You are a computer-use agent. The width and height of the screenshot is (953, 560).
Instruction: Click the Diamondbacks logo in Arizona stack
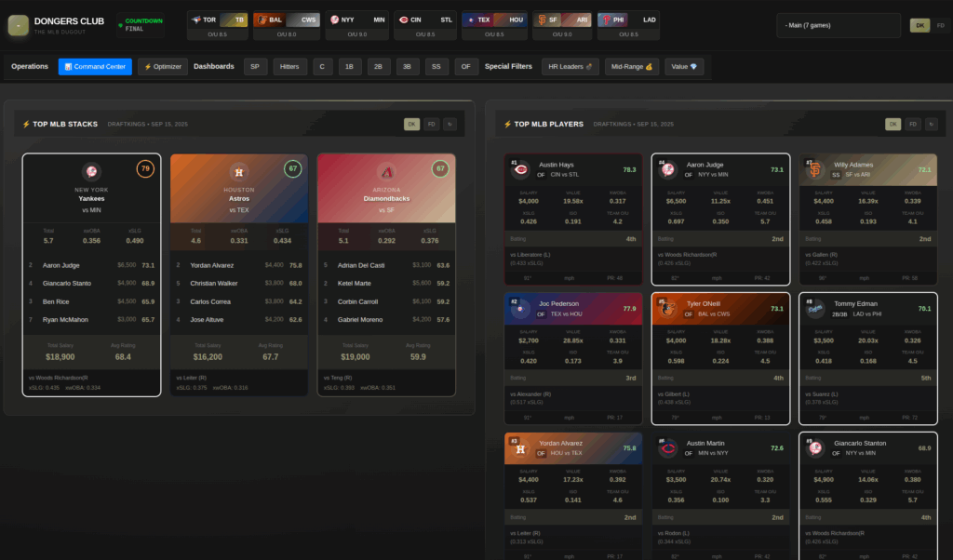pyautogui.click(x=386, y=171)
